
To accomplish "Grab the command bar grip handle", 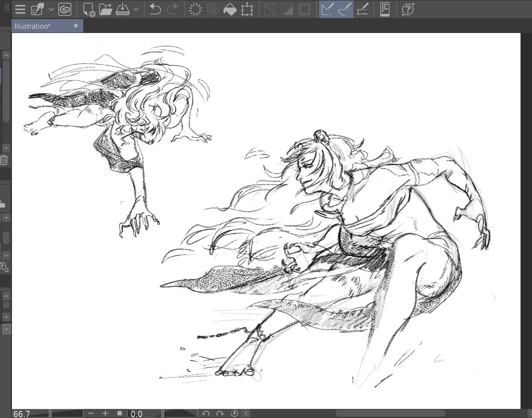I will tap(7, 7).
